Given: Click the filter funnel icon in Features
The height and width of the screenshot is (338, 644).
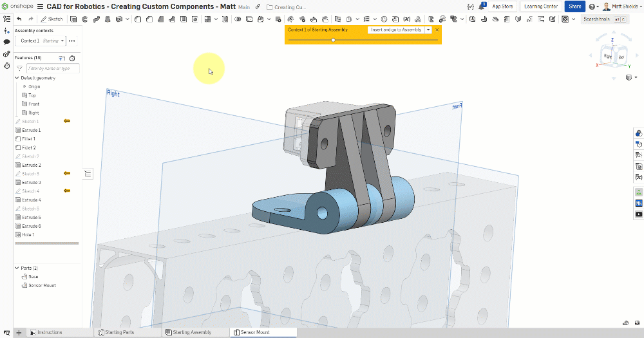Looking at the screenshot, I should pyautogui.click(x=19, y=68).
